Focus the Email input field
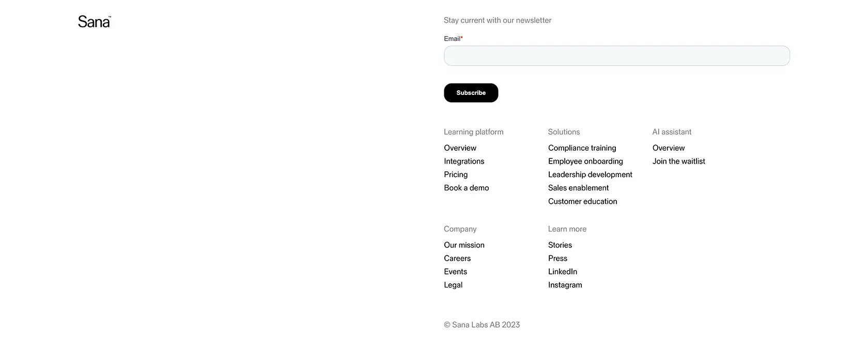 pos(616,56)
